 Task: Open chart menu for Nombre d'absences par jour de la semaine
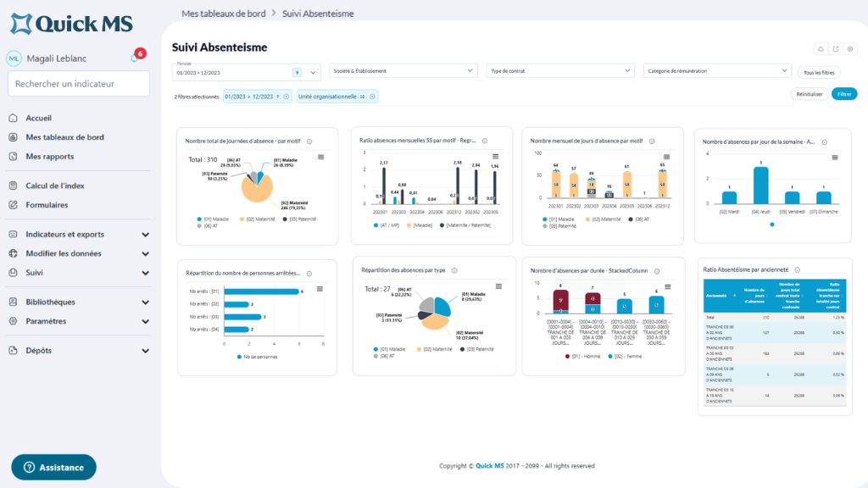(x=835, y=158)
